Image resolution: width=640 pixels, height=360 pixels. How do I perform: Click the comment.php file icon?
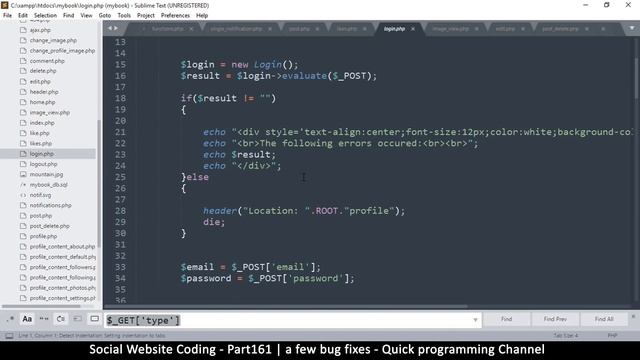(x=23, y=61)
